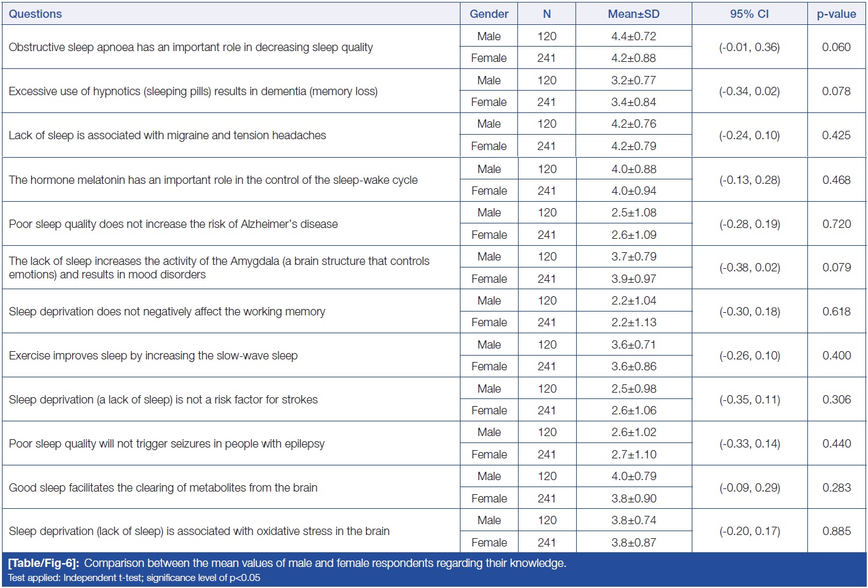Image resolution: width=868 pixels, height=588 pixels.
Task: Click the confidence interval (-0.38, 0.02)
Action: [749, 268]
